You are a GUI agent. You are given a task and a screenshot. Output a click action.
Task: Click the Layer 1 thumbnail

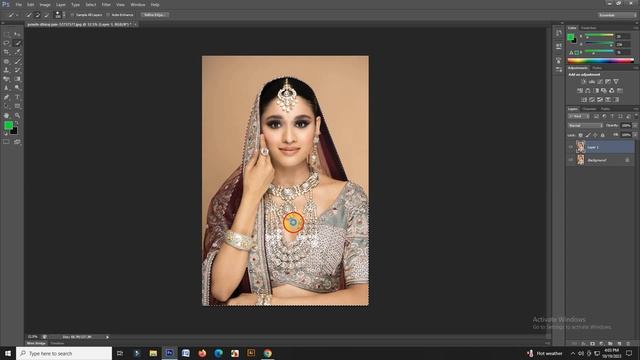pyautogui.click(x=580, y=147)
